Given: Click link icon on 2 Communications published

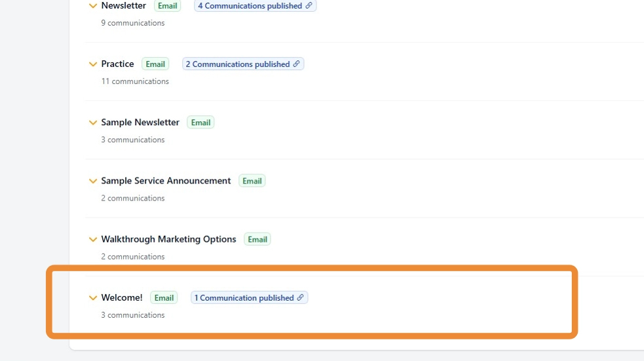Looking at the screenshot, I should (x=297, y=64).
